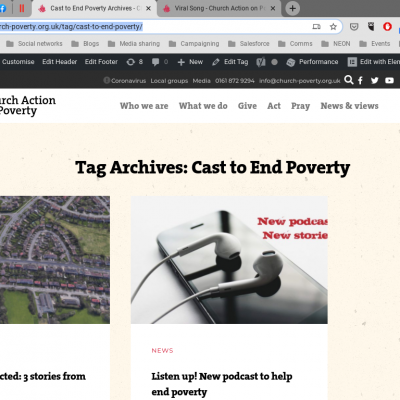400x400 pixels.
Task: Open the Pray menu item
Action: (x=300, y=106)
